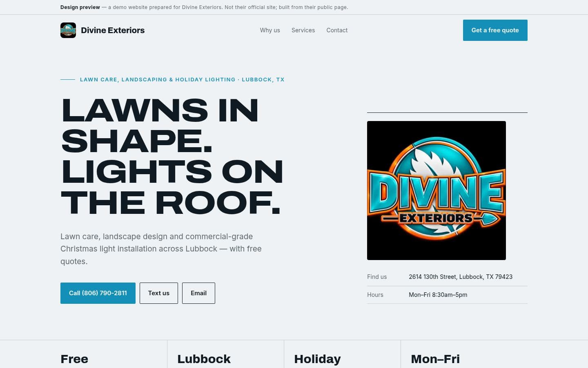Go to the Why us section
This screenshot has height=368, width=588.
270,30
